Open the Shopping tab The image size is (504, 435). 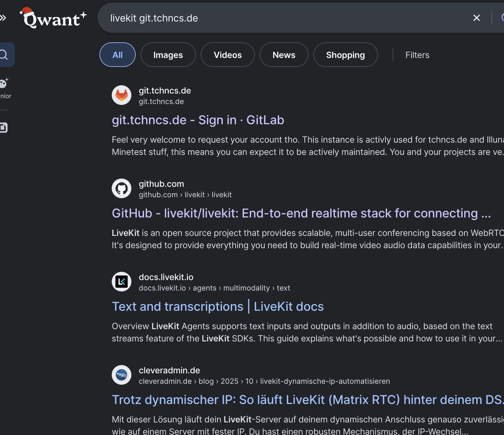[x=345, y=55]
